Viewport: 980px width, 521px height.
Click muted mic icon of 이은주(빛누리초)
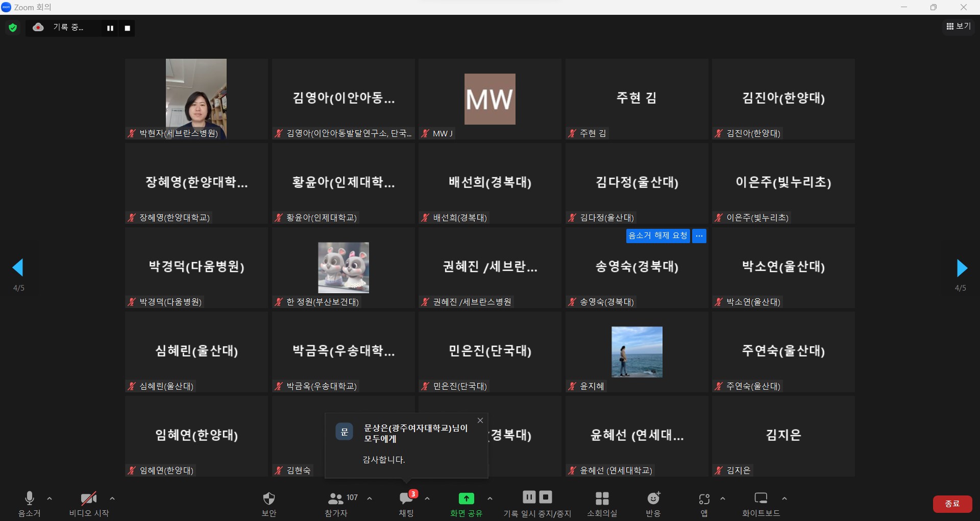click(x=719, y=218)
